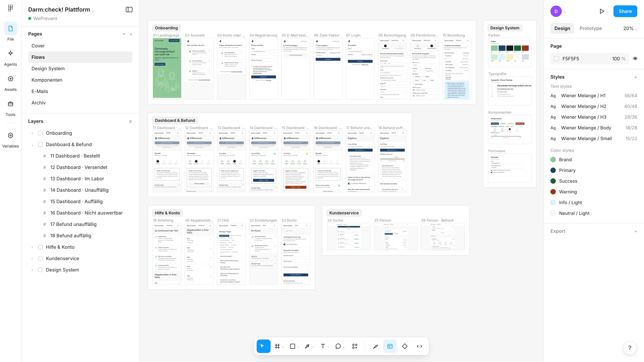644x362 pixels.
Task: Select the Warning color style swatch
Action: 553,192
